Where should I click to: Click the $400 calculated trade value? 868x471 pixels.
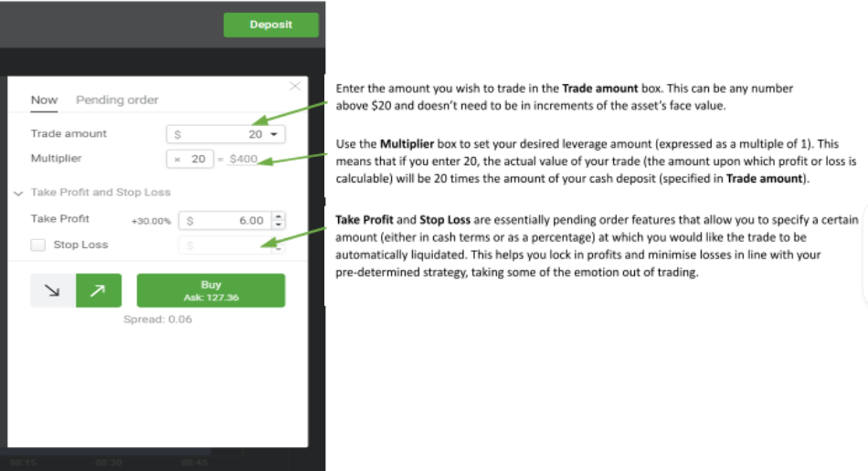(243, 159)
